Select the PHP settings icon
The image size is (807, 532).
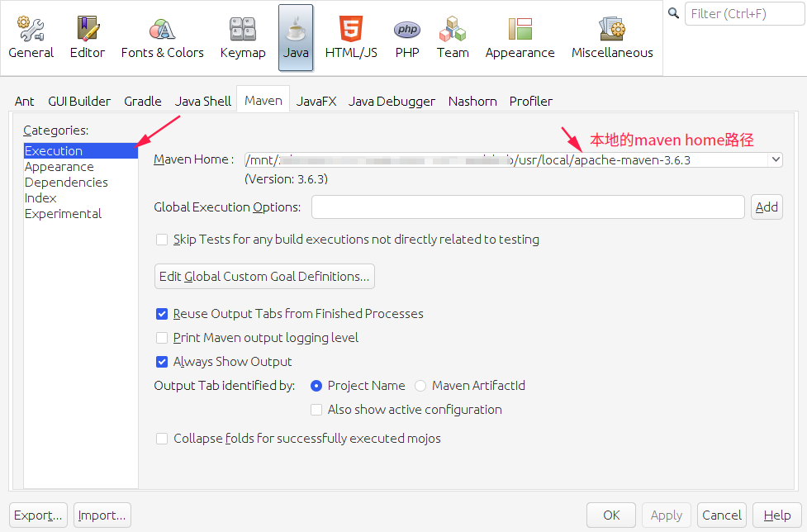pyautogui.click(x=406, y=33)
